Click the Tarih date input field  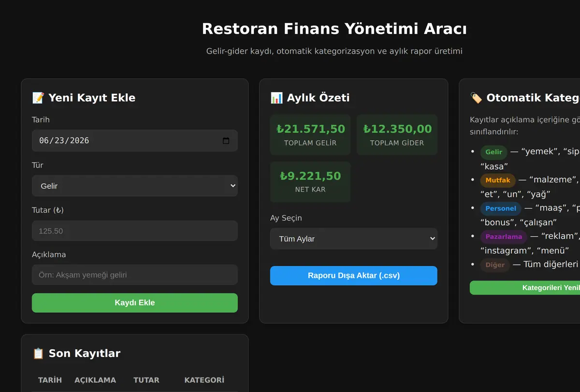pyautogui.click(x=135, y=141)
